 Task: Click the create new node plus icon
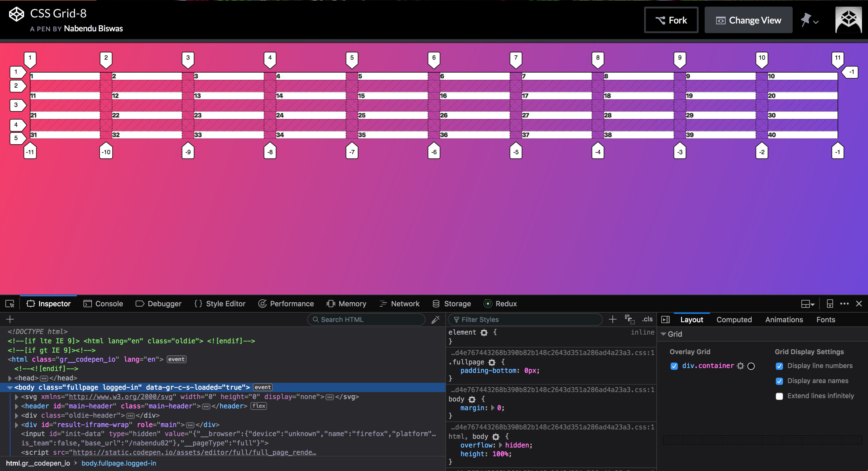pyautogui.click(x=10, y=319)
